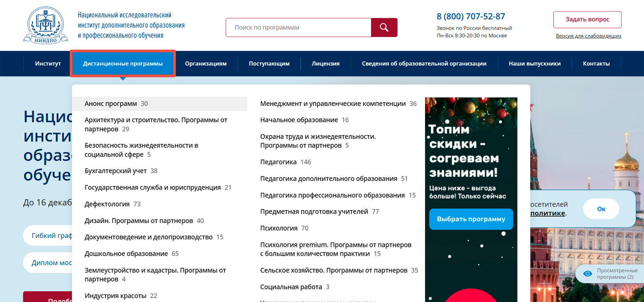Click the dark red Подобр button

click(x=48, y=297)
